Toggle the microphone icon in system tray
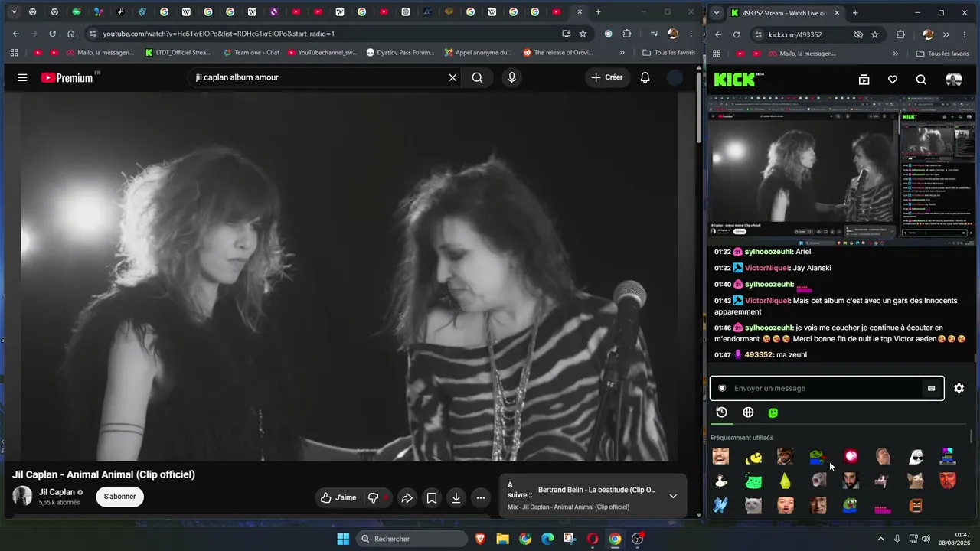This screenshot has width=980, height=551. coord(897,539)
